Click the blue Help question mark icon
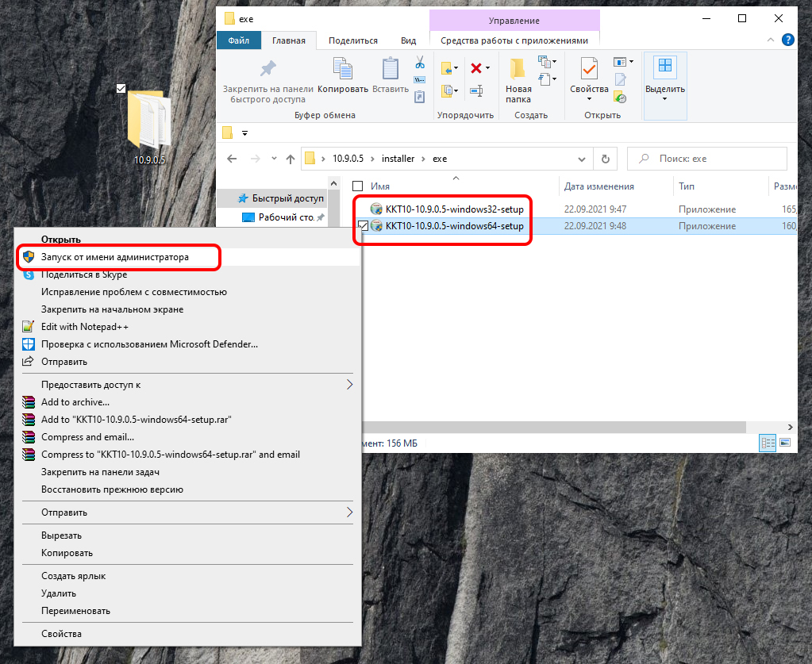Screen dimensions: 812x664 (x=788, y=40)
